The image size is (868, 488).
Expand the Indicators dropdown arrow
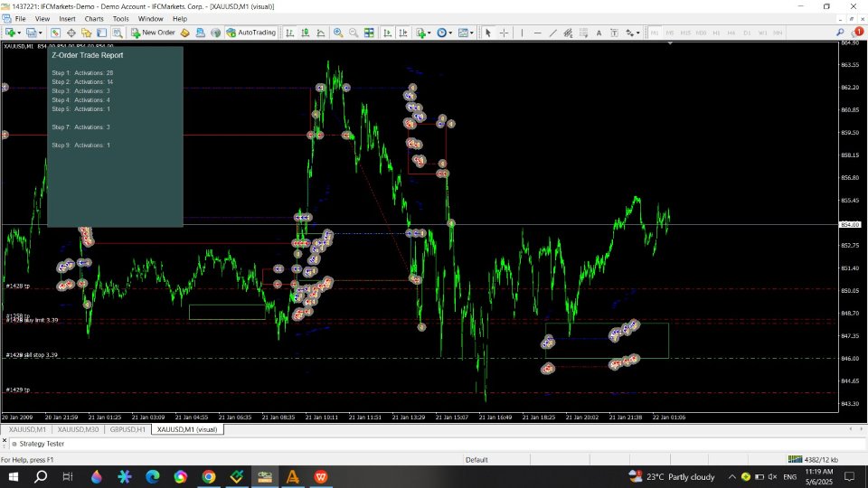pos(429,33)
